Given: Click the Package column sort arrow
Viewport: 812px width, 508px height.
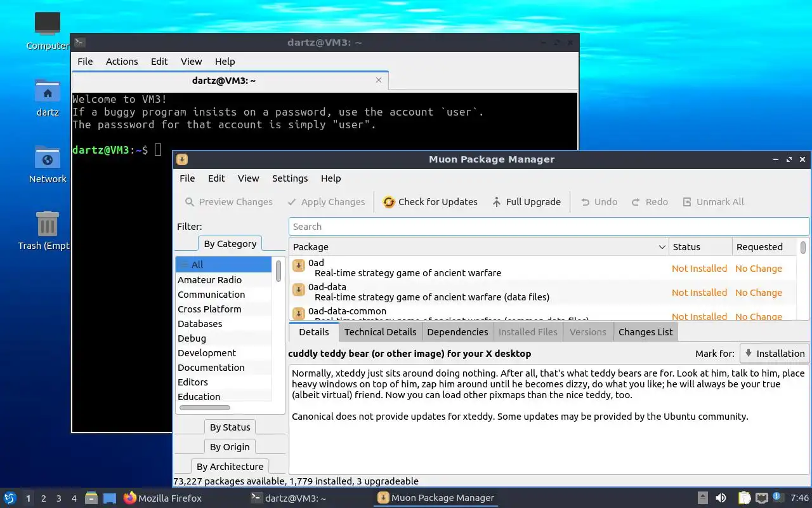Looking at the screenshot, I should 662,247.
